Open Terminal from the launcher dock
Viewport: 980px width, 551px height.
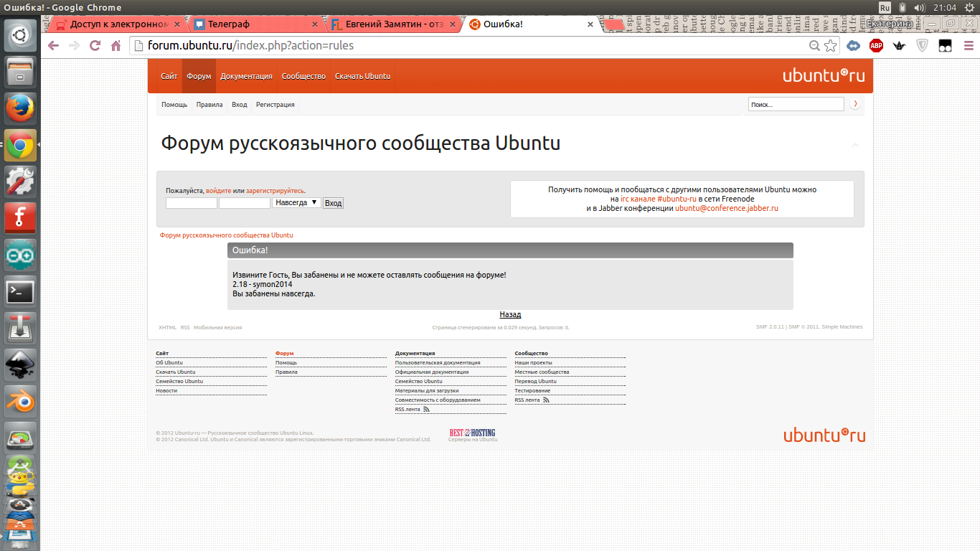click(20, 292)
